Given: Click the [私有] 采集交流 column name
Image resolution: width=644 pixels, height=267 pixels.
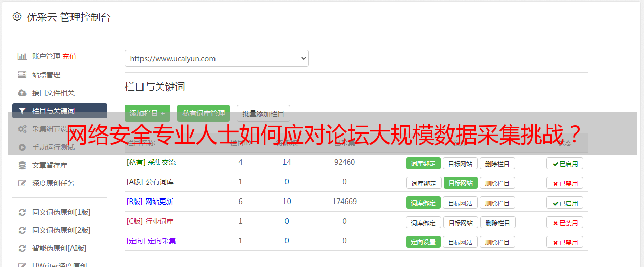Looking at the screenshot, I should click(151, 162).
